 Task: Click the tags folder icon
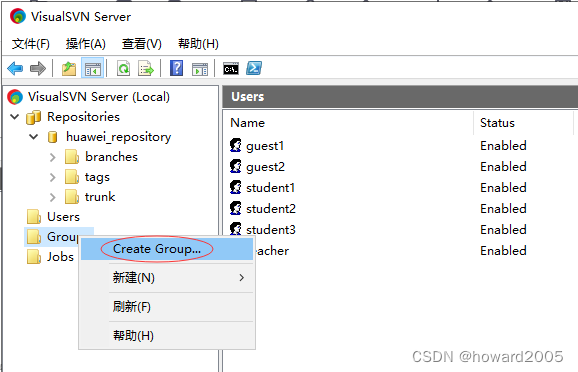pyautogui.click(x=72, y=177)
